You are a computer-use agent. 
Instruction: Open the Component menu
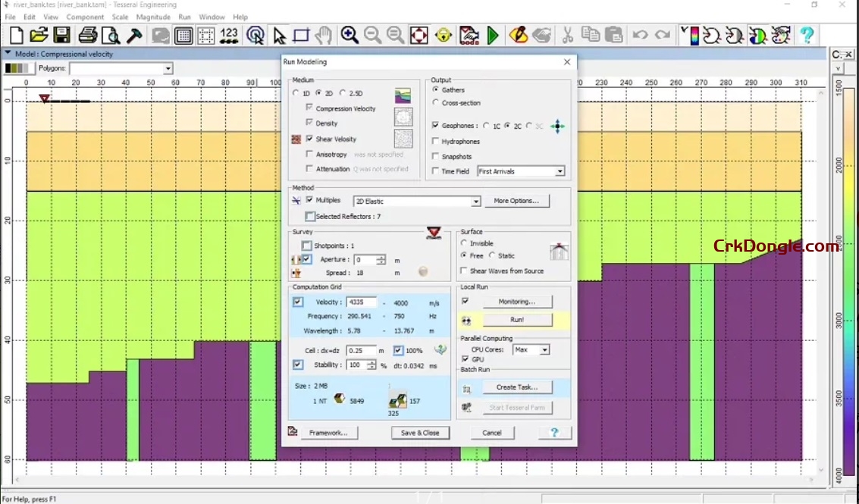(85, 17)
